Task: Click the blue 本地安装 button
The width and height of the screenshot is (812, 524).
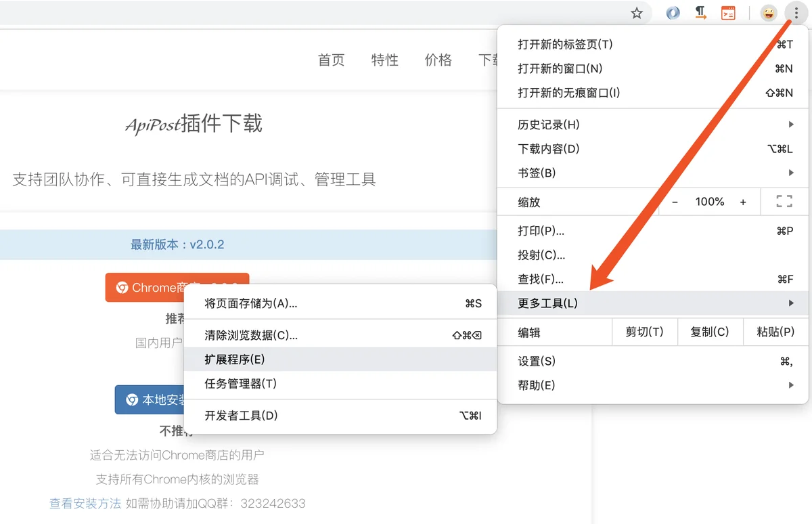Action: click(150, 400)
